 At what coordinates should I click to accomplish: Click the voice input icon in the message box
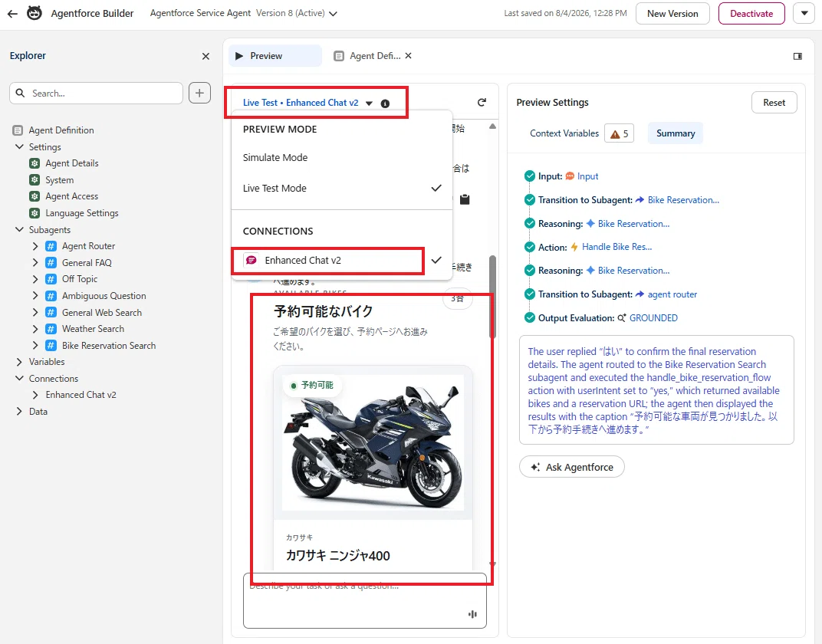[x=472, y=614]
